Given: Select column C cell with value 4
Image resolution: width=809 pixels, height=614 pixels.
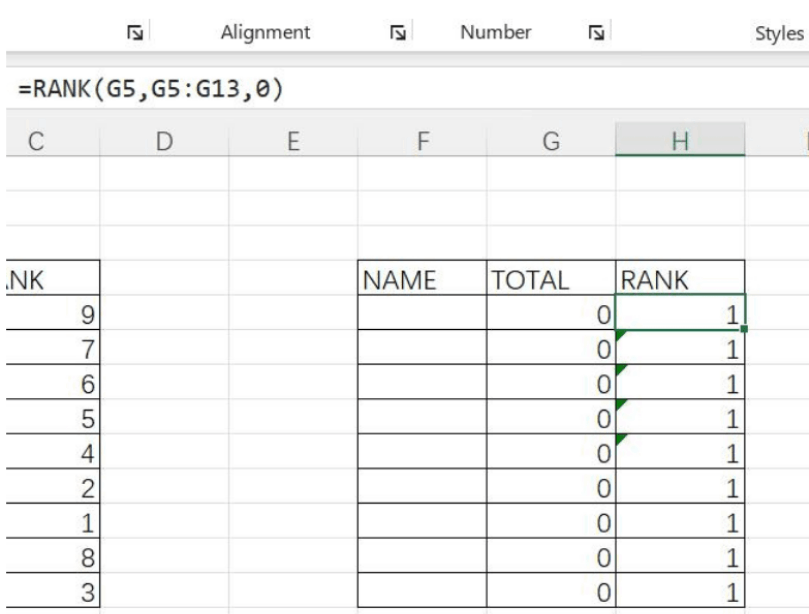Looking at the screenshot, I should (53, 451).
